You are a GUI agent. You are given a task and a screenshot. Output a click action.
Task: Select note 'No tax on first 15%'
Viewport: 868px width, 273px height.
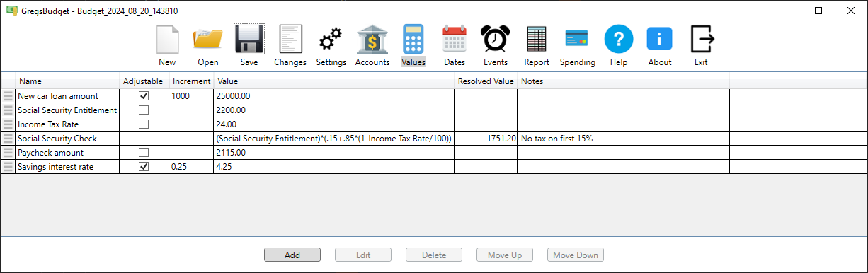click(623, 138)
